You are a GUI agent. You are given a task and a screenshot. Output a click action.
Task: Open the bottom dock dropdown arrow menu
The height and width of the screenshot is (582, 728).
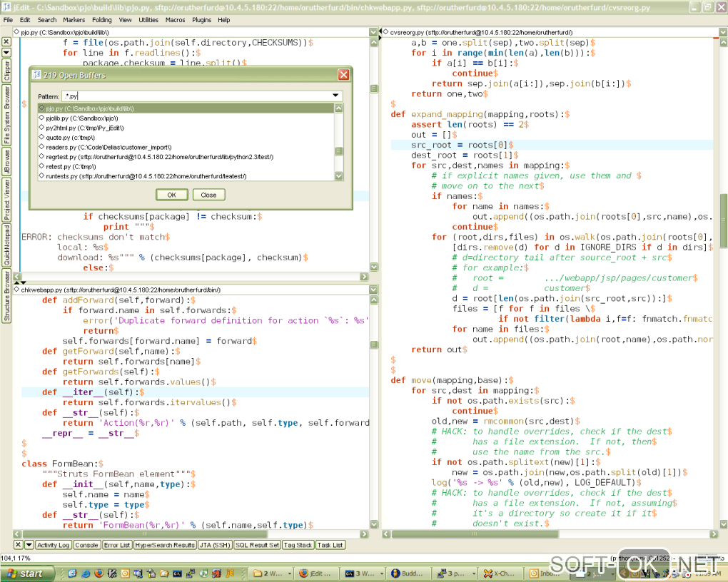point(29,545)
